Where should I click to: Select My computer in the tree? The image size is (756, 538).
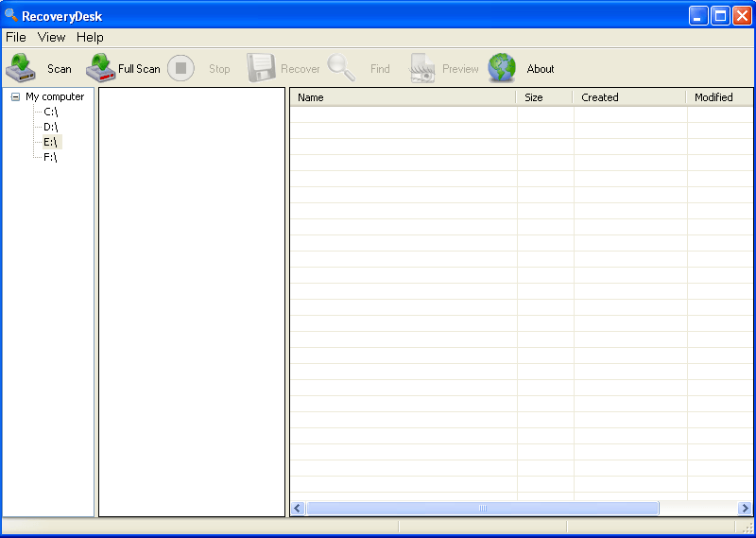point(55,96)
